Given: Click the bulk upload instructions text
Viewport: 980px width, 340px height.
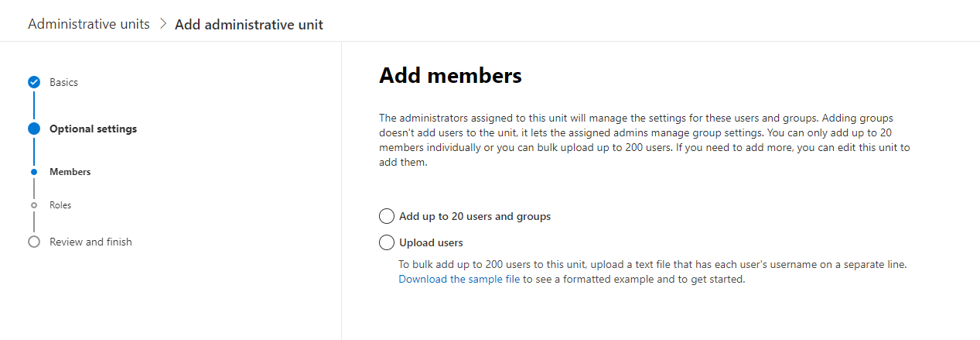Looking at the screenshot, I should coord(652,264).
